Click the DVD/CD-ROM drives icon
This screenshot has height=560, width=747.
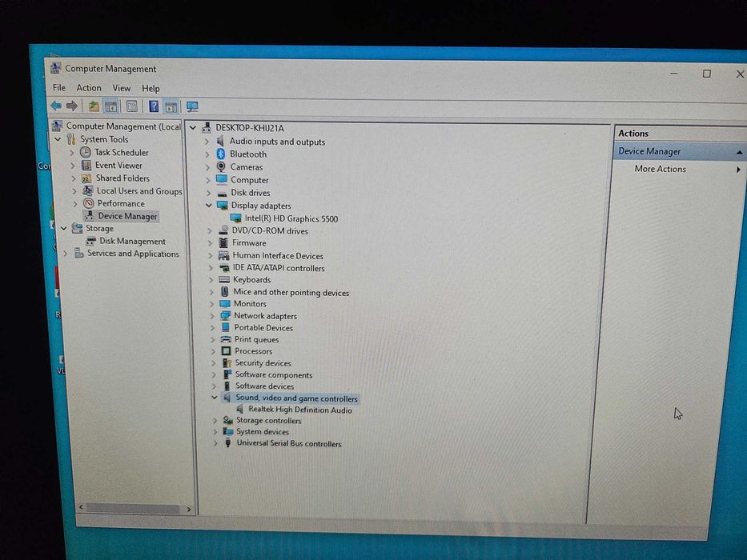click(x=223, y=230)
